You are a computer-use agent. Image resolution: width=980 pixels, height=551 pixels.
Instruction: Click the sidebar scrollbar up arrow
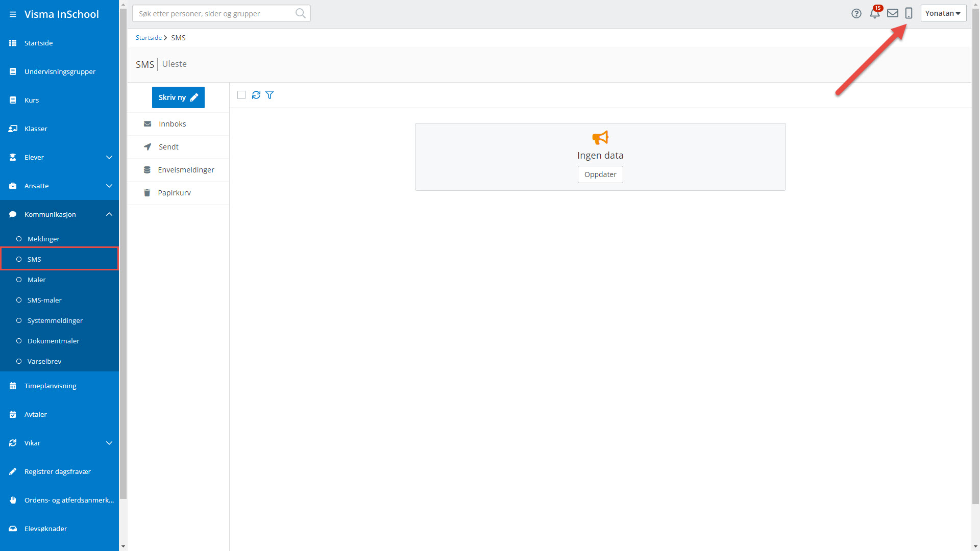coord(123,4)
